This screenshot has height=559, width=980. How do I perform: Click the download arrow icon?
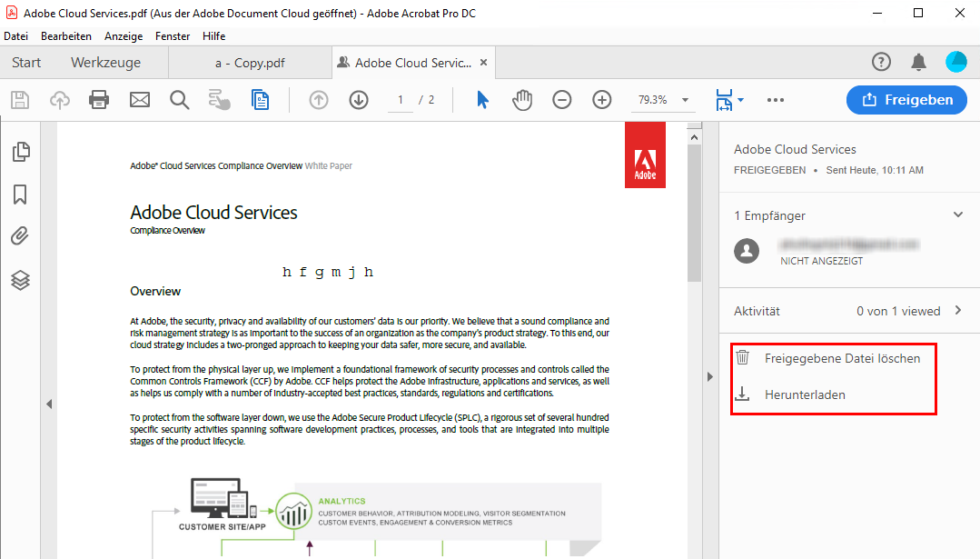(x=742, y=394)
